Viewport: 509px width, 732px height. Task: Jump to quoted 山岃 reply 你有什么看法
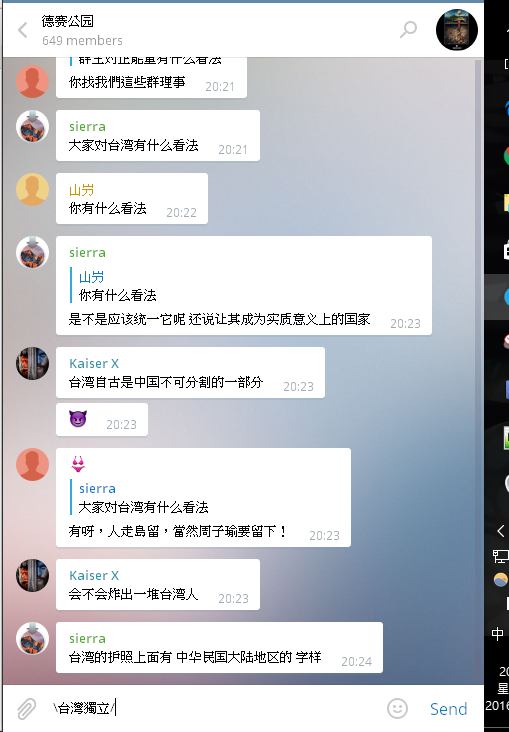(118, 286)
